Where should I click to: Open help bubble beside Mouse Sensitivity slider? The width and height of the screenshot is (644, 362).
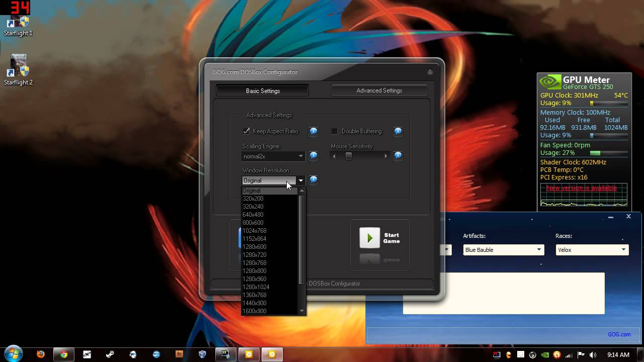click(398, 156)
